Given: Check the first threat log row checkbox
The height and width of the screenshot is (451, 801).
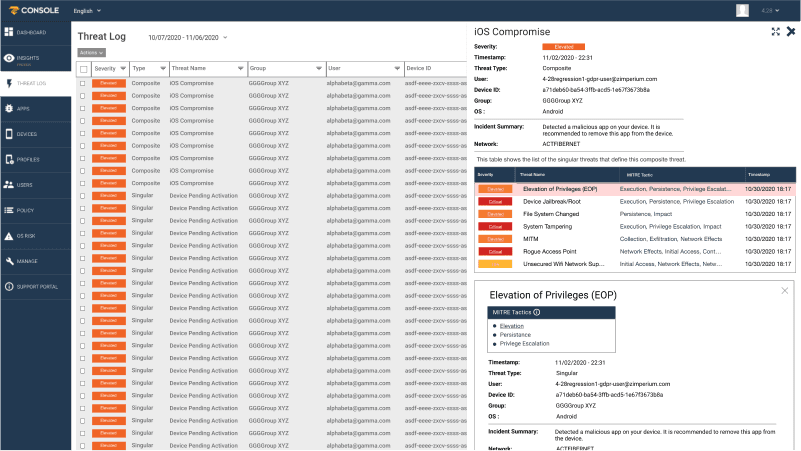Looking at the screenshot, I should pos(82,83).
